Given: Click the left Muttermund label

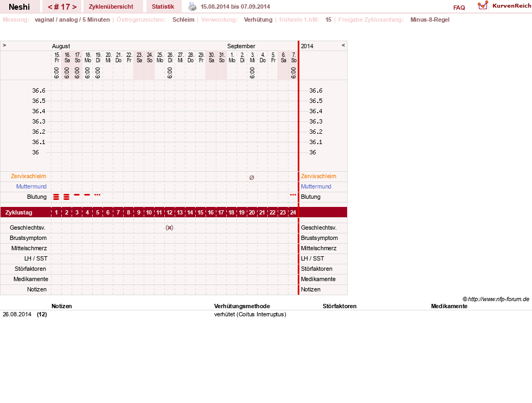Looking at the screenshot, I should click(31, 186).
